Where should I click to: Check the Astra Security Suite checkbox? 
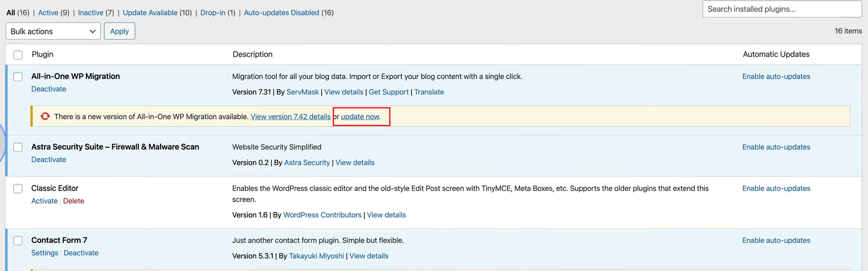(18, 147)
